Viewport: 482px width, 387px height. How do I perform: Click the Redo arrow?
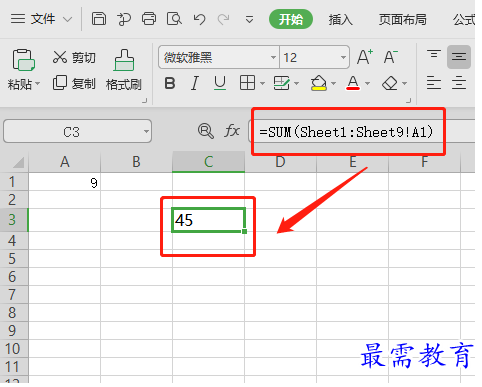223,19
